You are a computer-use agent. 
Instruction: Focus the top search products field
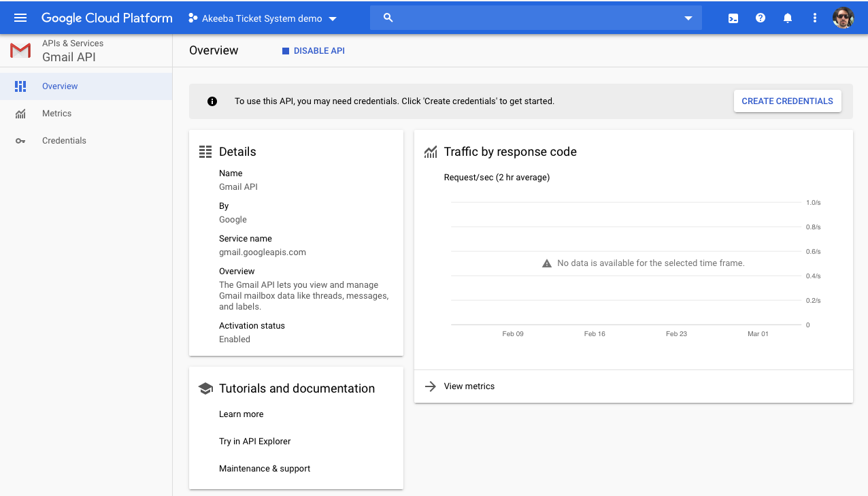[535, 18]
